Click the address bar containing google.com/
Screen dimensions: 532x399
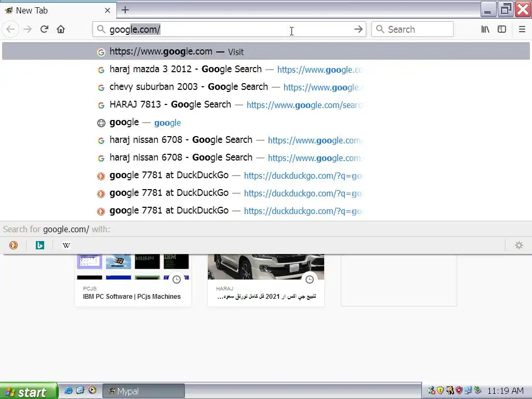pos(229,29)
